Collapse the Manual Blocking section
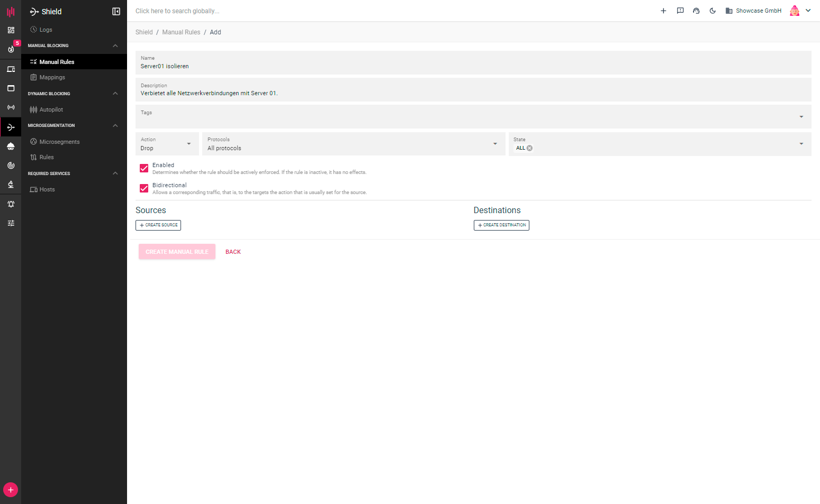The height and width of the screenshot is (504, 820). (115, 46)
